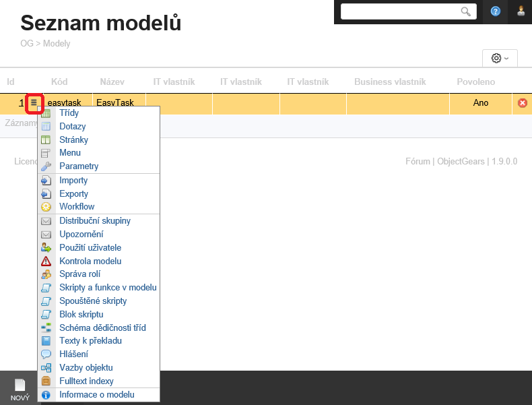Screen dimensions: 532x405
Task: Click the Kontrola modelu warning triangle icon
Action: tap(46, 261)
